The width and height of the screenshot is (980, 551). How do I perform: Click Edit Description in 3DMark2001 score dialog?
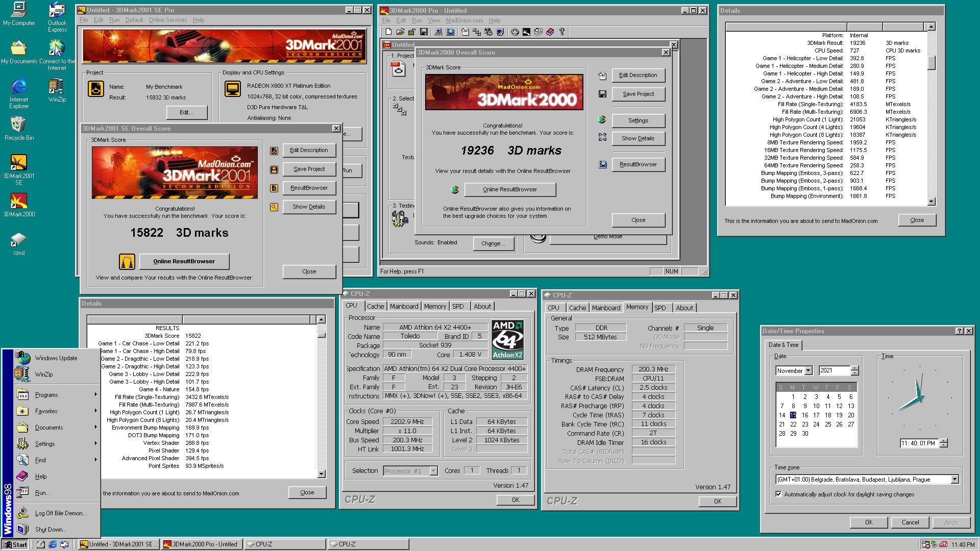[x=309, y=150]
